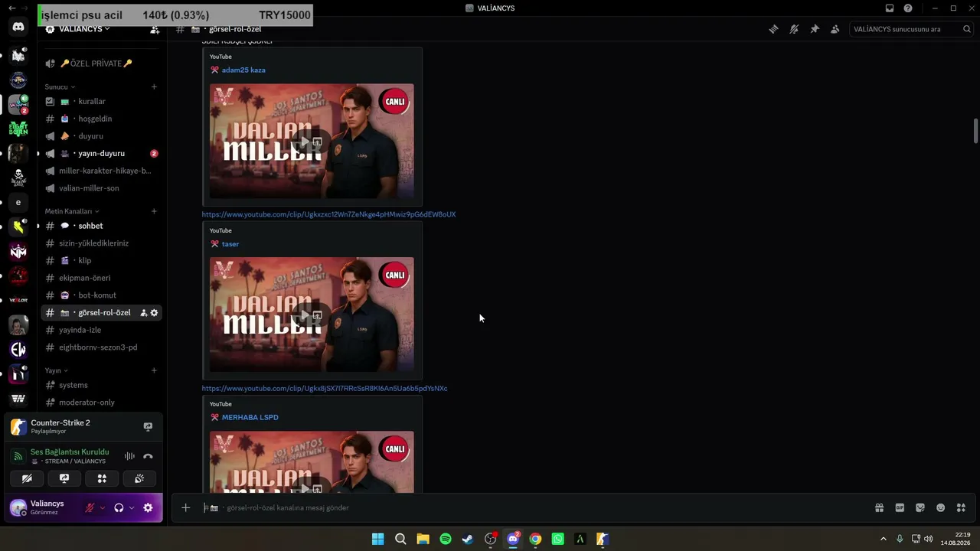The width and height of the screenshot is (980, 551).
Task: Collapse the Sunucu category
Action: tap(60, 87)
